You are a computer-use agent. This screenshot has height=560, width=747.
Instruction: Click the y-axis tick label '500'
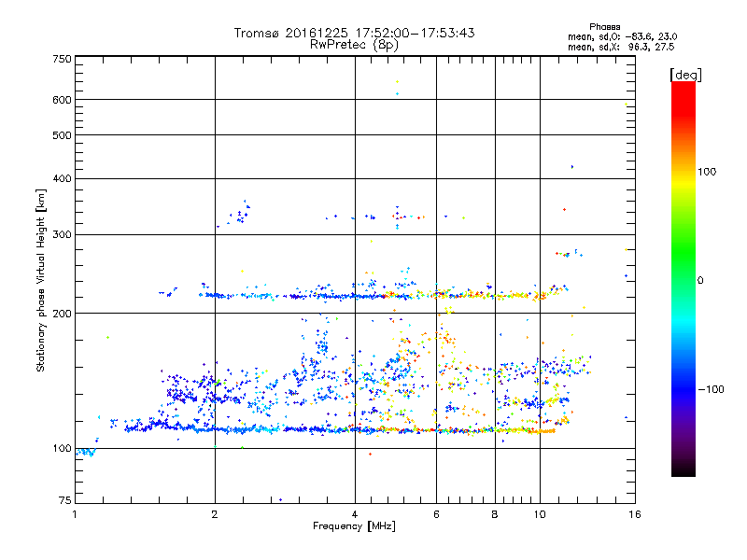(x=62, y=135)
